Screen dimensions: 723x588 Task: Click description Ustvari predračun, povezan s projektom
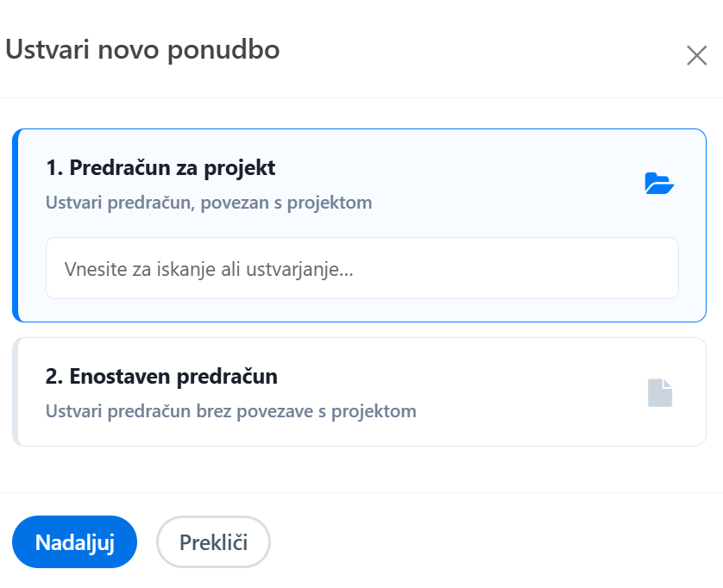tap(209, 203)
